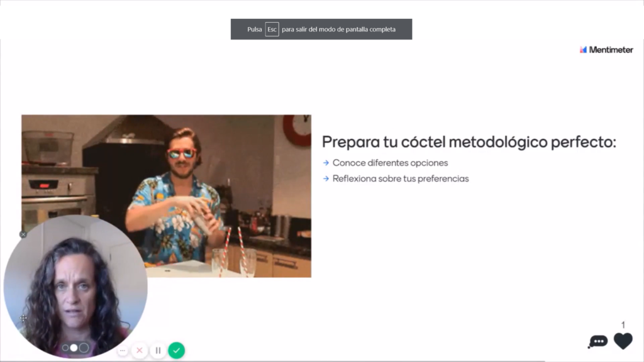Pause the recording with pause button
Viewport: 644px width, 362px height.
(158, 350)
